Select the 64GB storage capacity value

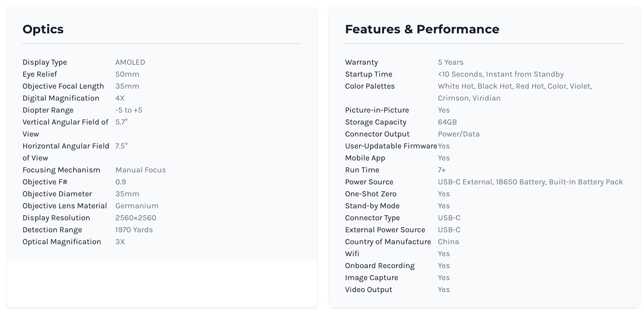coord(447,122)
